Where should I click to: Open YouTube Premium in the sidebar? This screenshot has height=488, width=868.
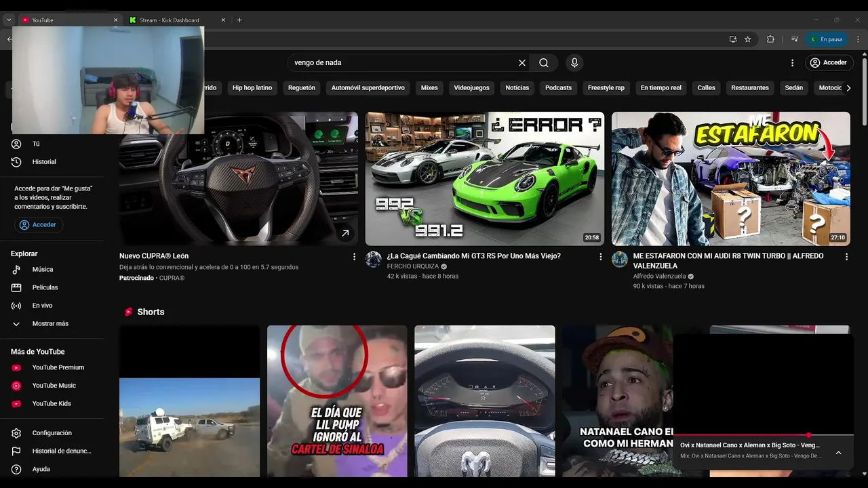[57, 367]
